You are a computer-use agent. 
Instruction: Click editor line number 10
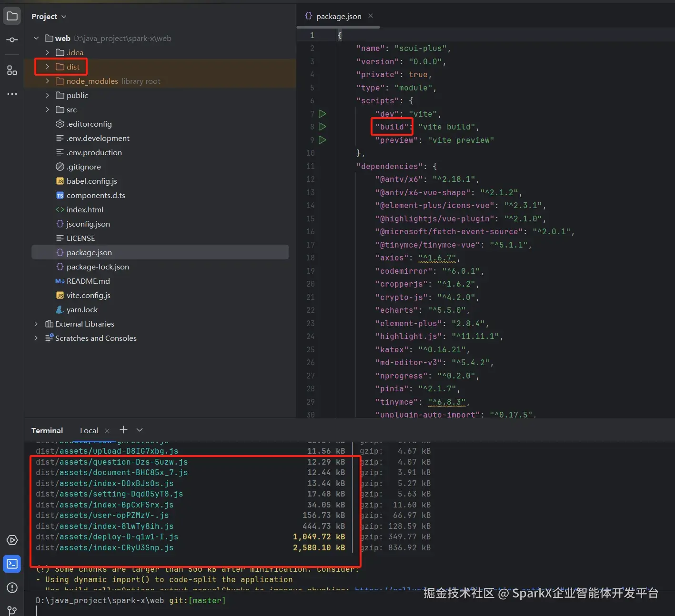311,153
